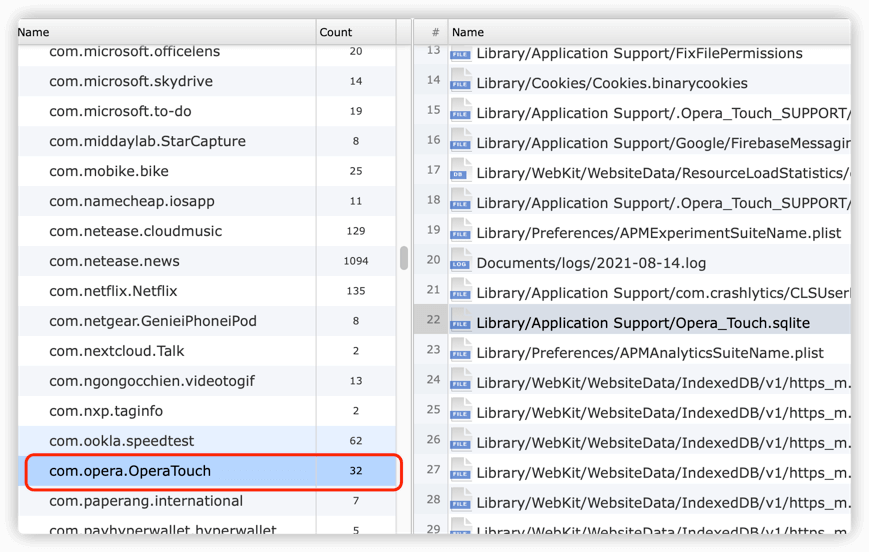The width and height of the screenshot is (869, 552).
Task: Open row 16 FirebaseMessaging path
Action: pos(663,143)
